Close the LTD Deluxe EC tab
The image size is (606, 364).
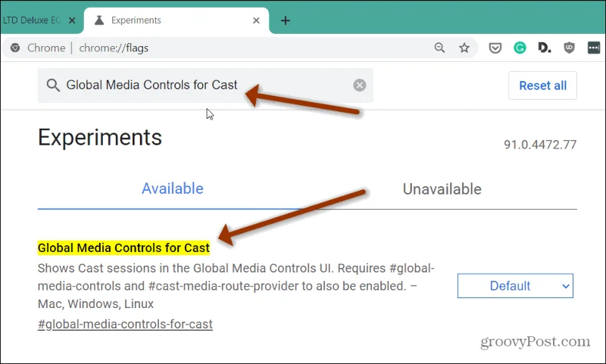point(72,20)
